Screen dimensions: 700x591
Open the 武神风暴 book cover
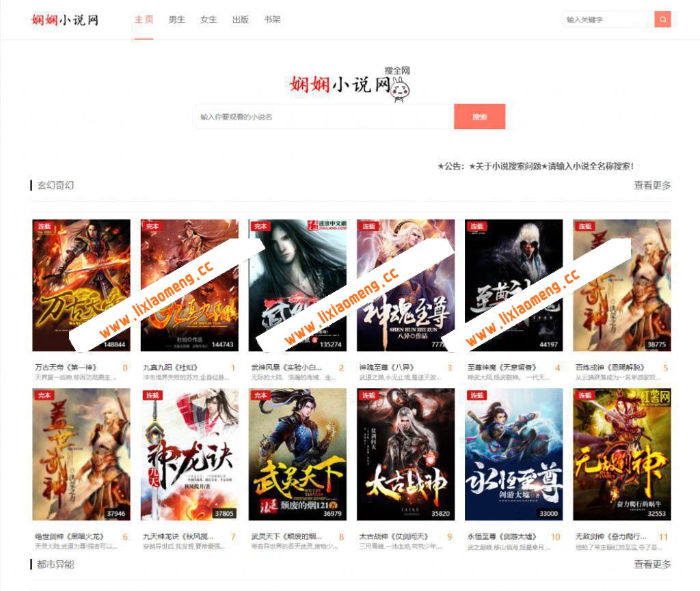pyautogui.click(x=297, y=285)
